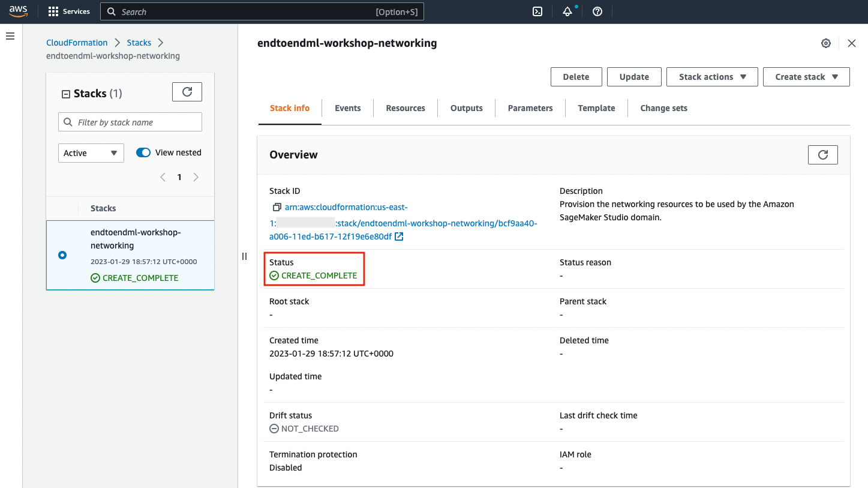
Task: Click the Created time 2023-01-29 18:57:12 value
Action: tap(332, 354)
